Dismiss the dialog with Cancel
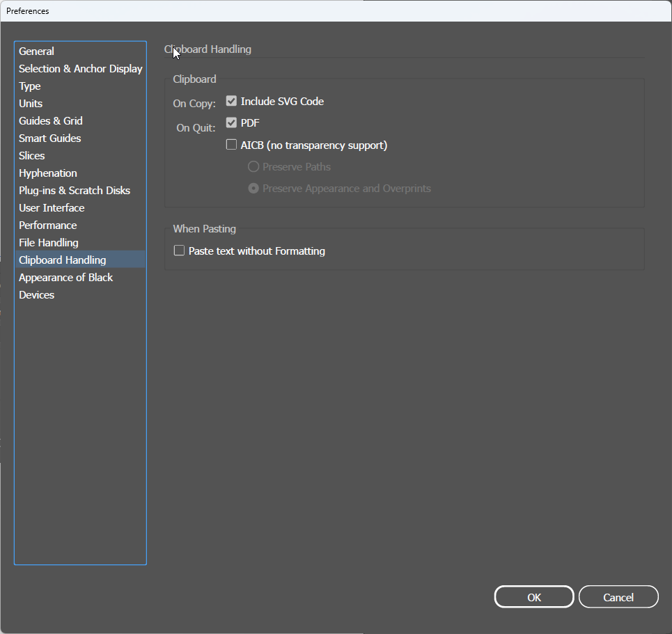 coord(618,596)
